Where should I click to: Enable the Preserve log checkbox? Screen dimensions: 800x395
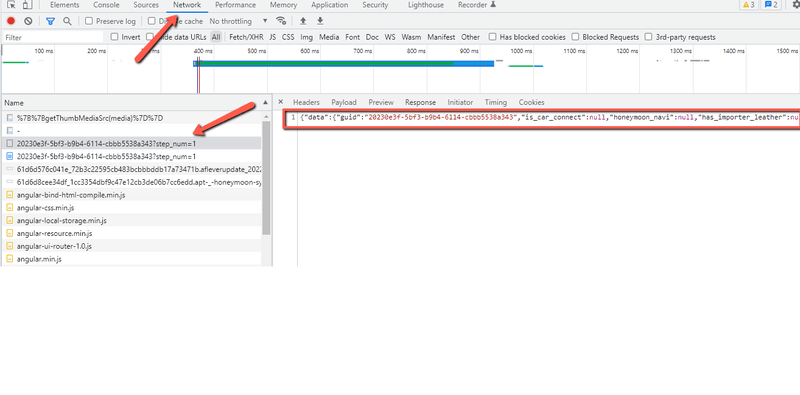(89, 21)
